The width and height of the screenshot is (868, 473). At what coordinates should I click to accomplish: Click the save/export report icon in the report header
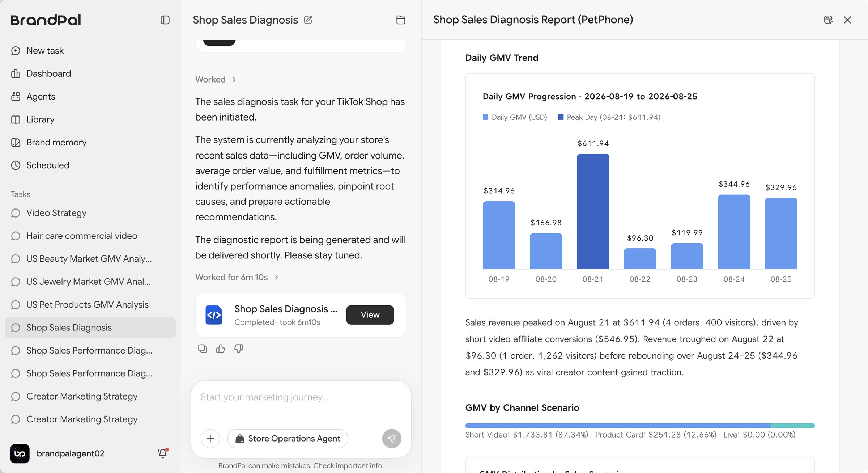tap(828, 20)
